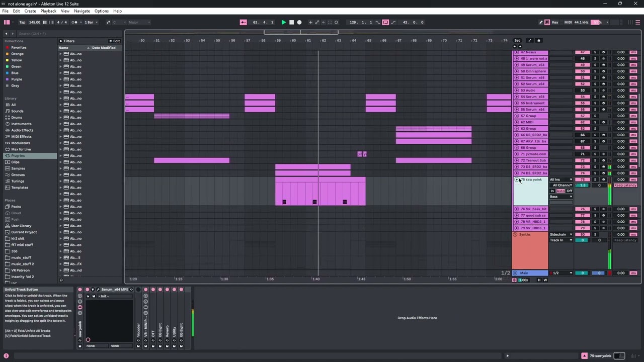This screenshot has height=362, width=644.
Task: Toggle the metronome icon
Action: [75, 22]
